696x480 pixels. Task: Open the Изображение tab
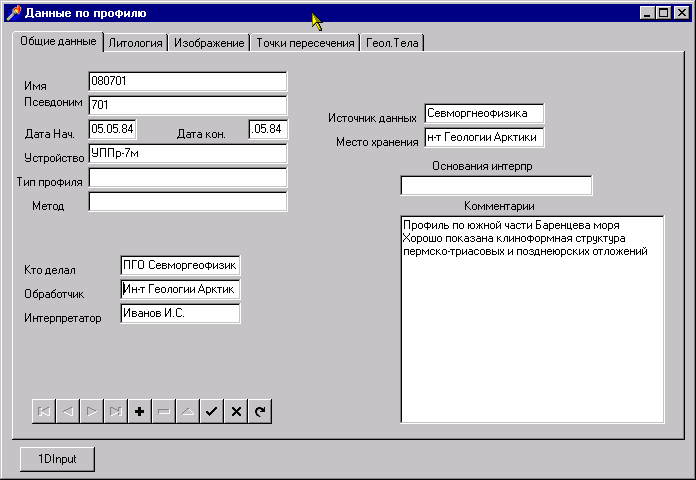click(x=209, y=43)
